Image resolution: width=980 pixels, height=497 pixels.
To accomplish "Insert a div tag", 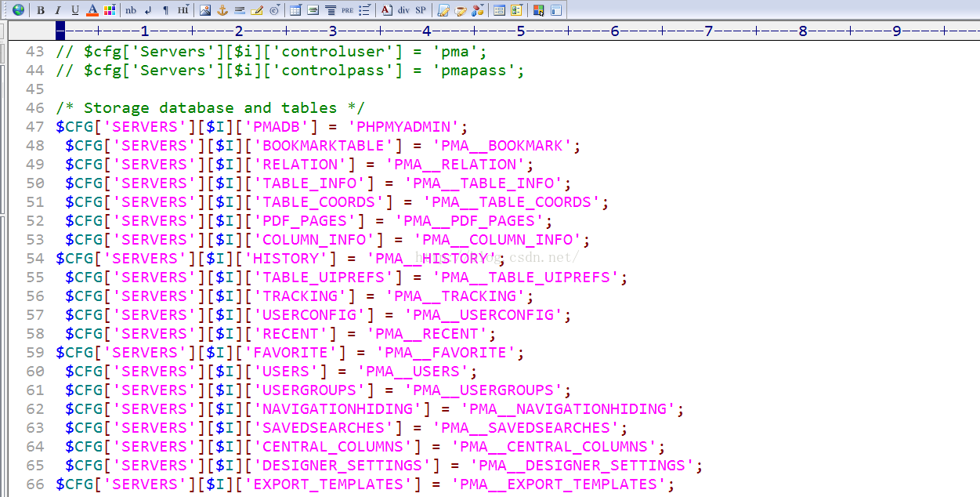I will 403,10.
